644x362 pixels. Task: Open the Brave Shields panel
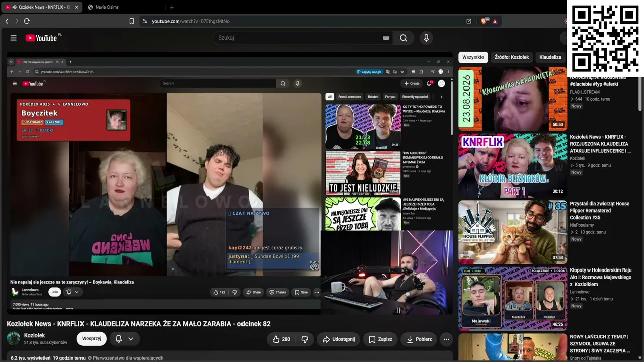coord(484,21)
